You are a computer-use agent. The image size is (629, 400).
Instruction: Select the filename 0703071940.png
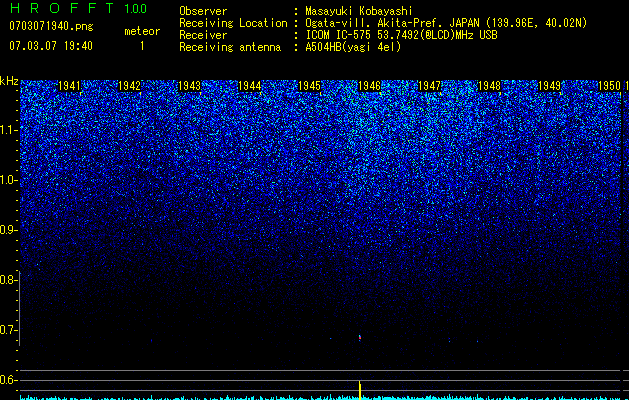click(x=51, y=26)
